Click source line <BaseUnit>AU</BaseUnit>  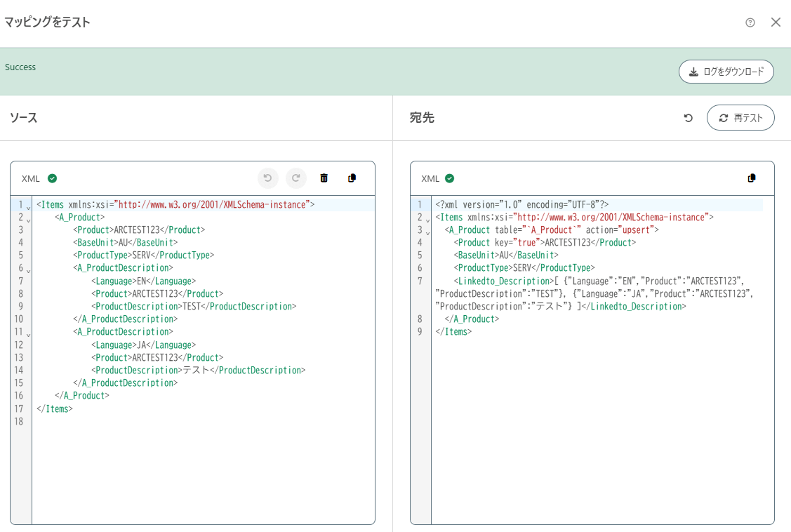[x=125, y=243]
